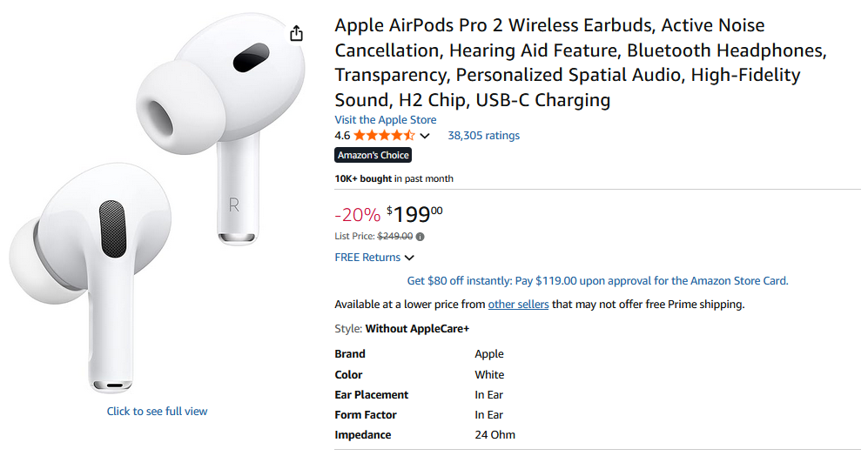Click the share icon above product image

(297, 33)
